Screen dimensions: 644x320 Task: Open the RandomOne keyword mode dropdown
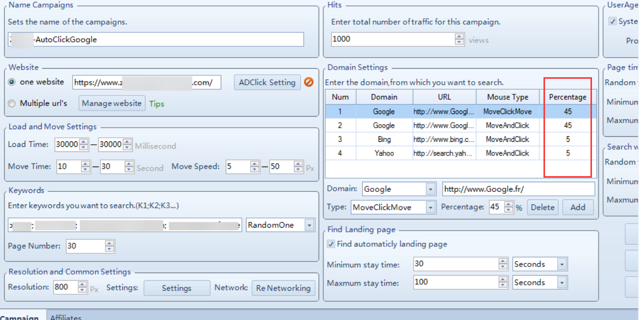[309, 225]
